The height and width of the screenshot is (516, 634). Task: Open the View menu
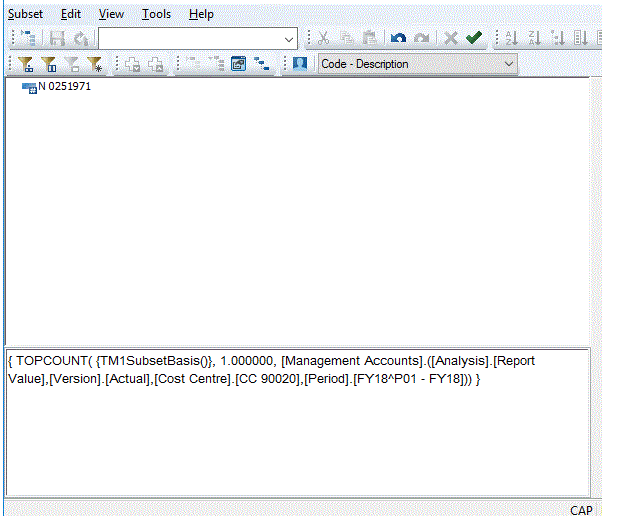[x=112, y=14]
